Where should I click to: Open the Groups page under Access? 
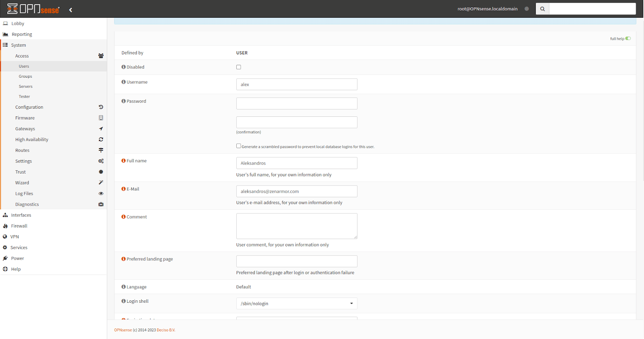(25, 76)
